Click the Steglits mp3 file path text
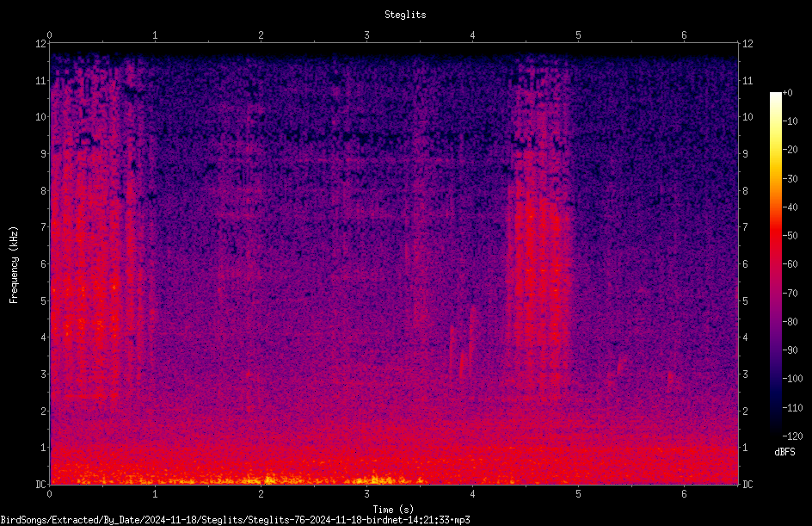The image size is (812, 526). tap(235, 520)
